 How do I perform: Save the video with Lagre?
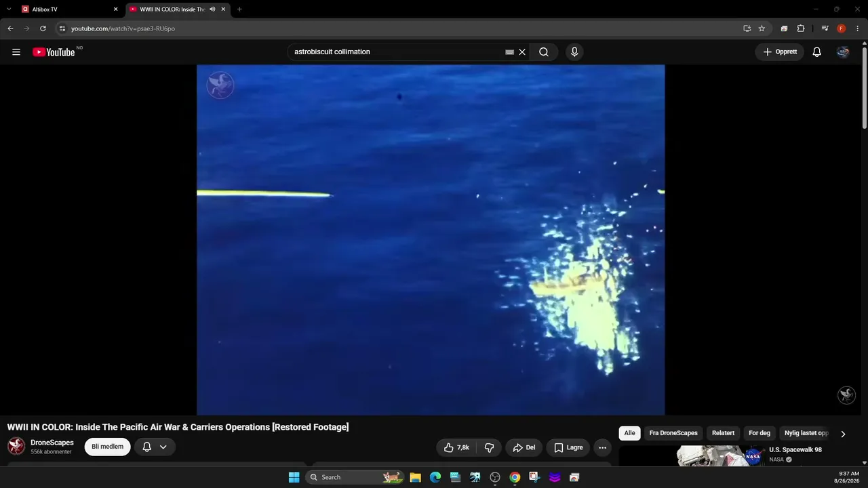tap(568, 447)
